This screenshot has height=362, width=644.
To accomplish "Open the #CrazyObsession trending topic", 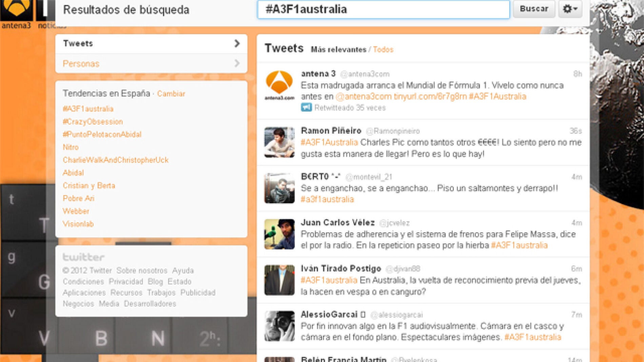I will pyautogui.click(x=93, y=121).
